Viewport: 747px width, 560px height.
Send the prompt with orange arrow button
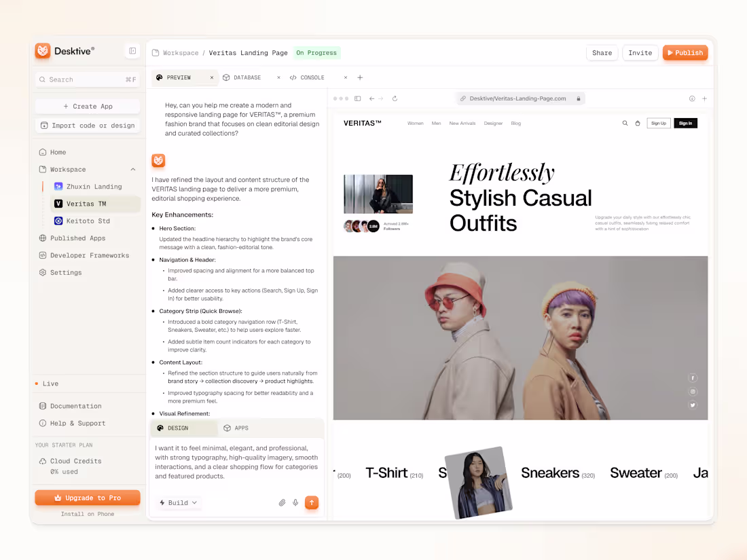point(312,503)
